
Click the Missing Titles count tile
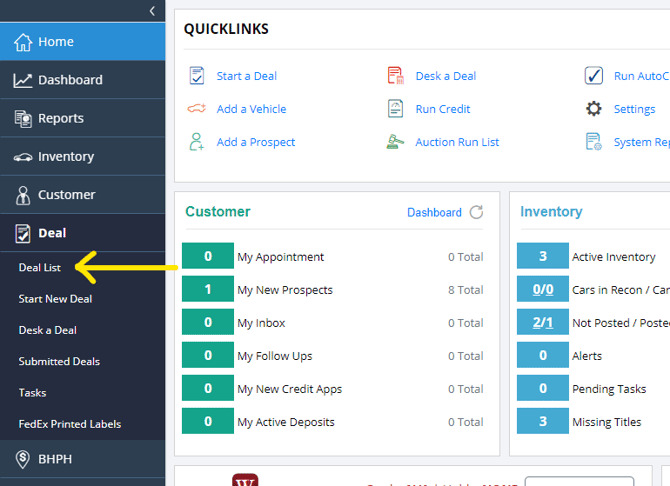tap(543, 421)
